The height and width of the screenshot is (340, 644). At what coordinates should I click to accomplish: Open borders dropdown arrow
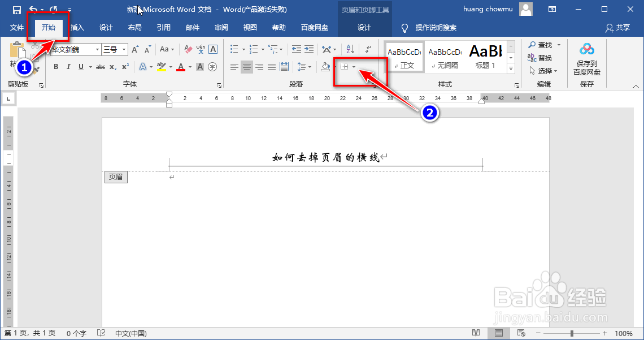click(x=354, y=67)
